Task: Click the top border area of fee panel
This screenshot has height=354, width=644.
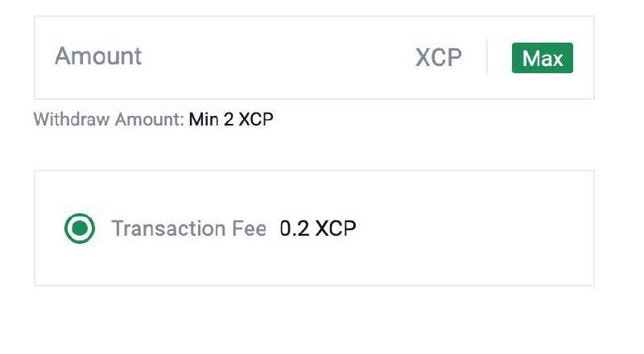Action: point(314,171)
